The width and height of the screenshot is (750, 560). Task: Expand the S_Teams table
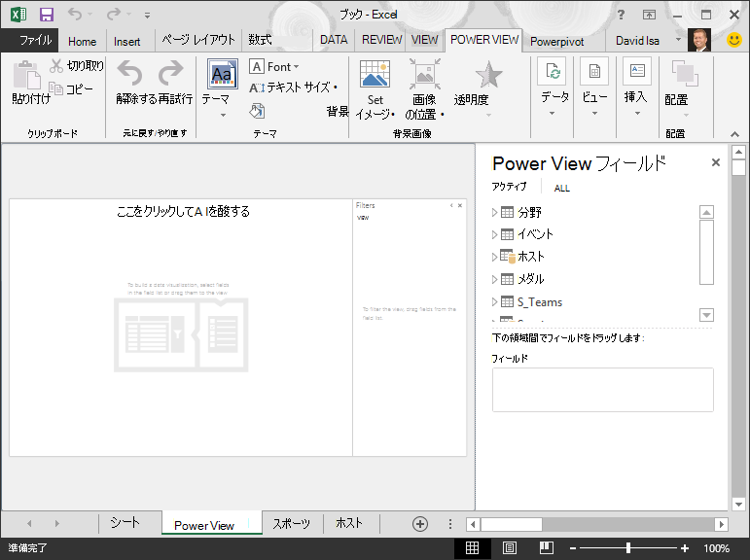pos(494,301)
